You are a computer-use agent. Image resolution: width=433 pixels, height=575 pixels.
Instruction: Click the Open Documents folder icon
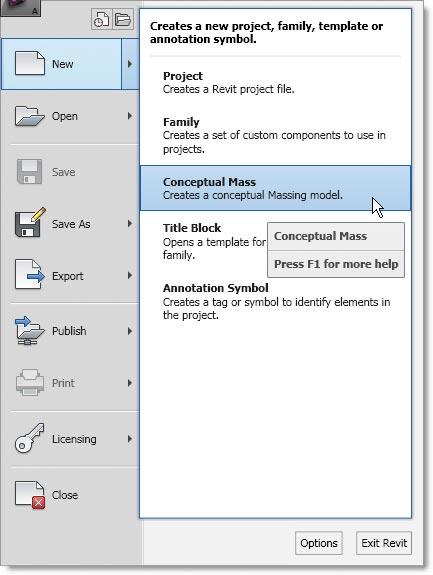click(x=123, y=19)
